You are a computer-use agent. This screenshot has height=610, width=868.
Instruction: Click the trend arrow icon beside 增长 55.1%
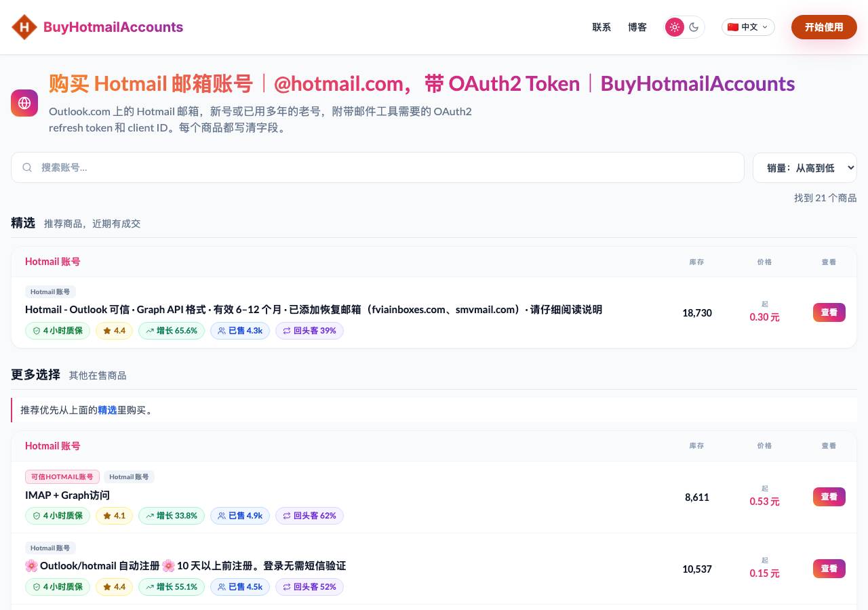(150, 587)
